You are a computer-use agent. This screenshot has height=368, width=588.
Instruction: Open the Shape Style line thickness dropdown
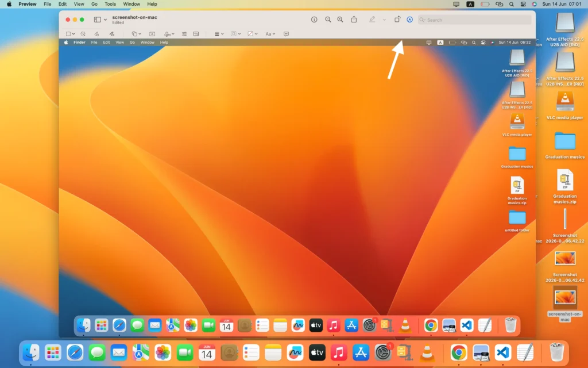click(x=219, y=34)
